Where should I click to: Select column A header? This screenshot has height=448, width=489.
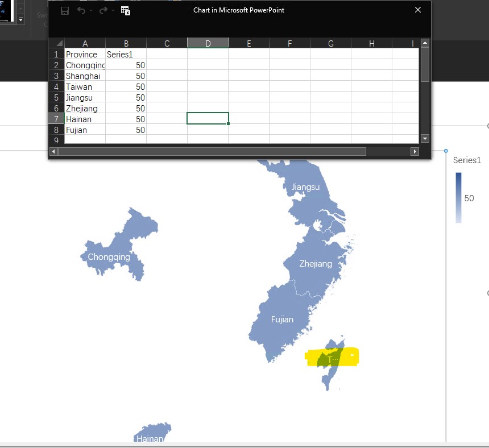click(85, 43)
